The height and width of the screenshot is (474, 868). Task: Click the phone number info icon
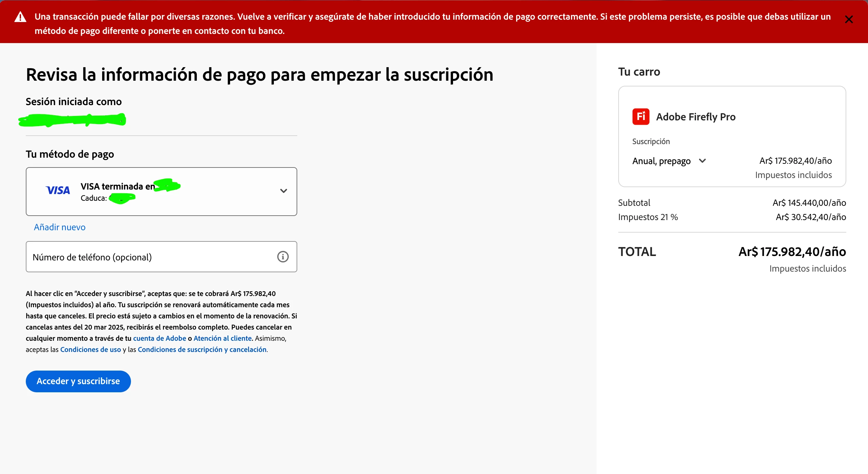pyautogui.click(x=283, y=257)
